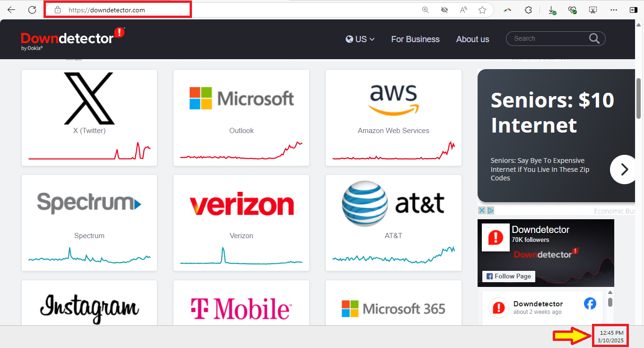Click the Downdetector Facebook page avatar
The height and width of the screenshot is (348, 644).
point(496,237)
